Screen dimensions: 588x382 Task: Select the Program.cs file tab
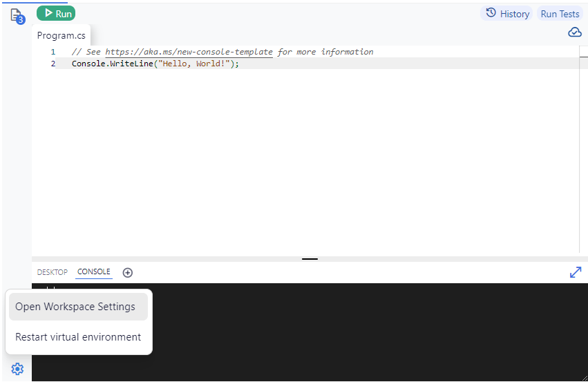click(x=61, y=36)
